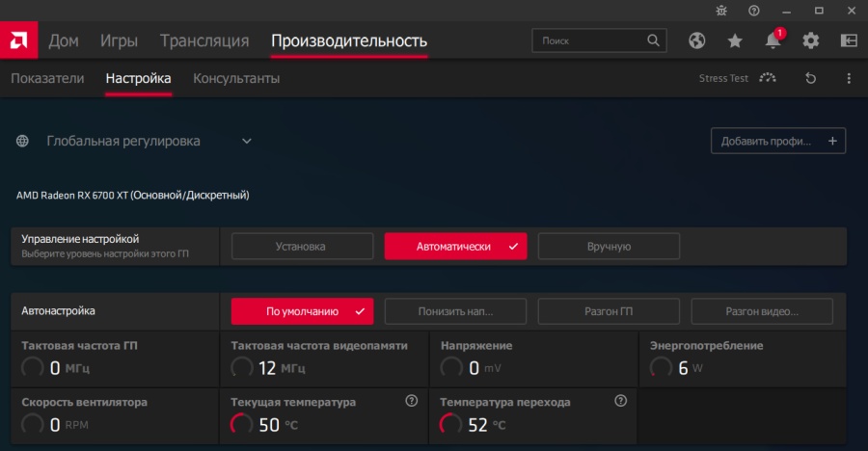Screen dimensions: 868x451
Task: Click Добавить профи... button text
Action: pos(766,141)
